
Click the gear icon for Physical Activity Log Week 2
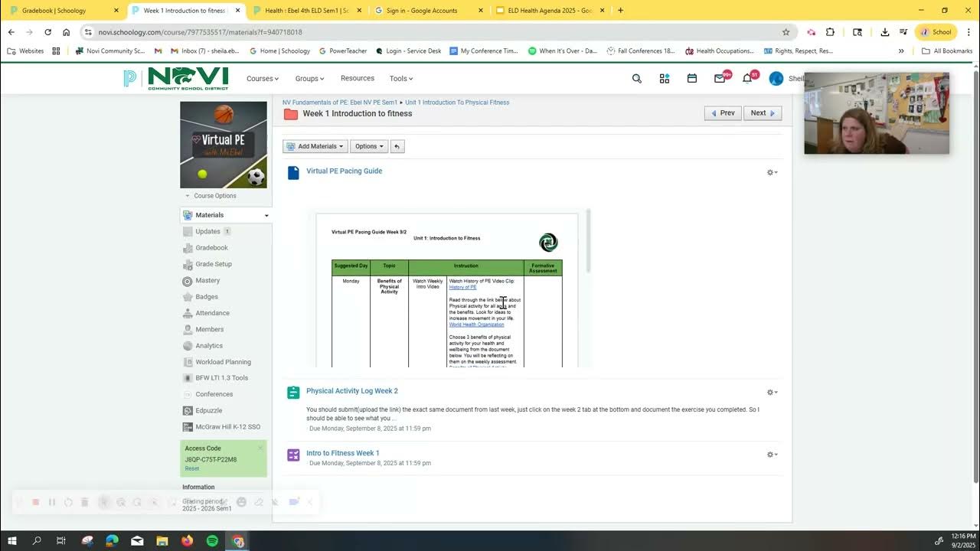(x=772, y=393)
